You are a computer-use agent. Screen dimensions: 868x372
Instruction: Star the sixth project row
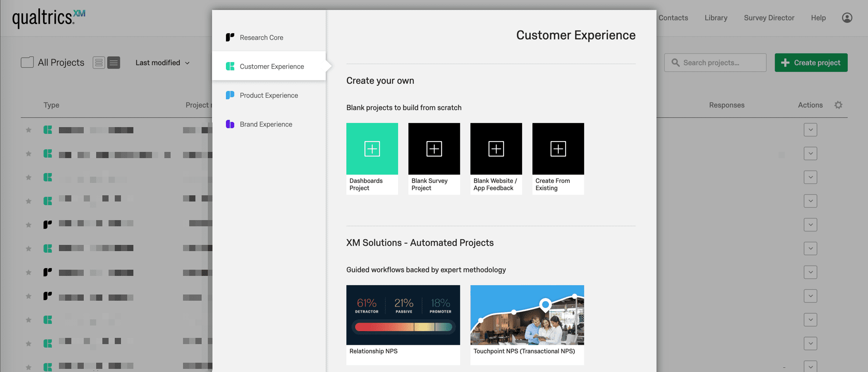coord(28,249)
